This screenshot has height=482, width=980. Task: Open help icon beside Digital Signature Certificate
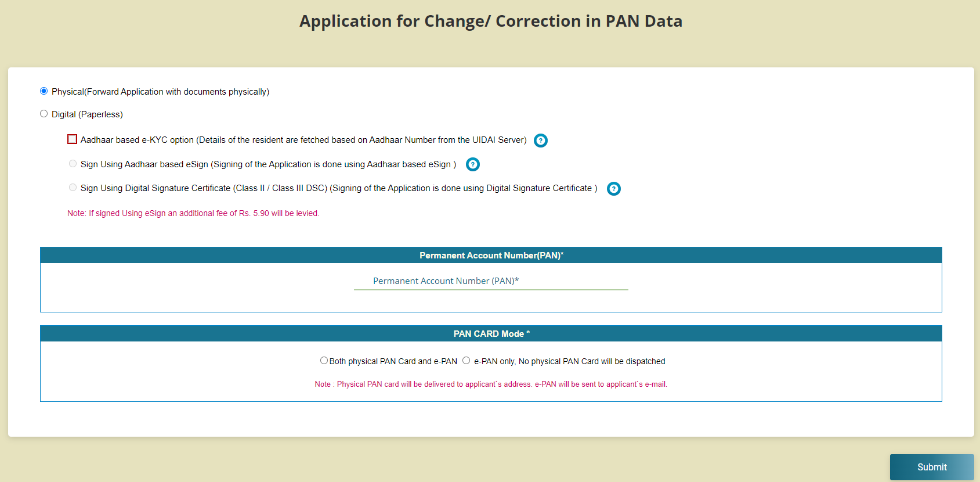614,189
